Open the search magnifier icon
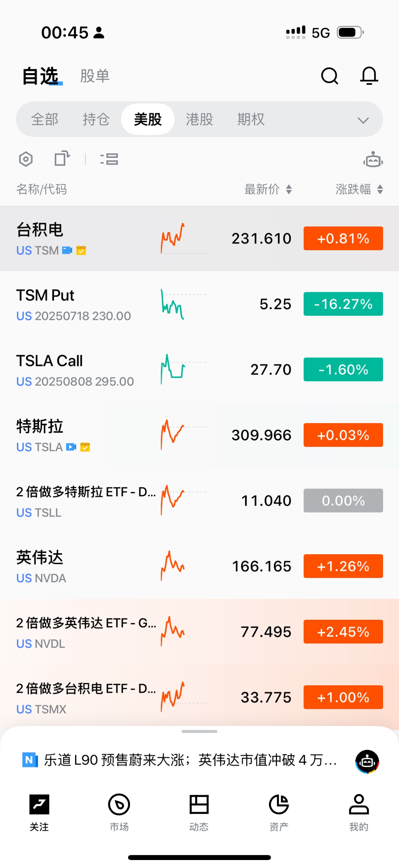399x868 pixels. 329,76
